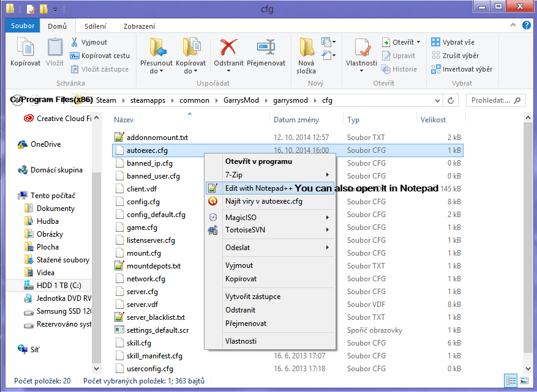
Task: Click the Vložit (paste) clipboard icon
Action: (x=54, y=47)
